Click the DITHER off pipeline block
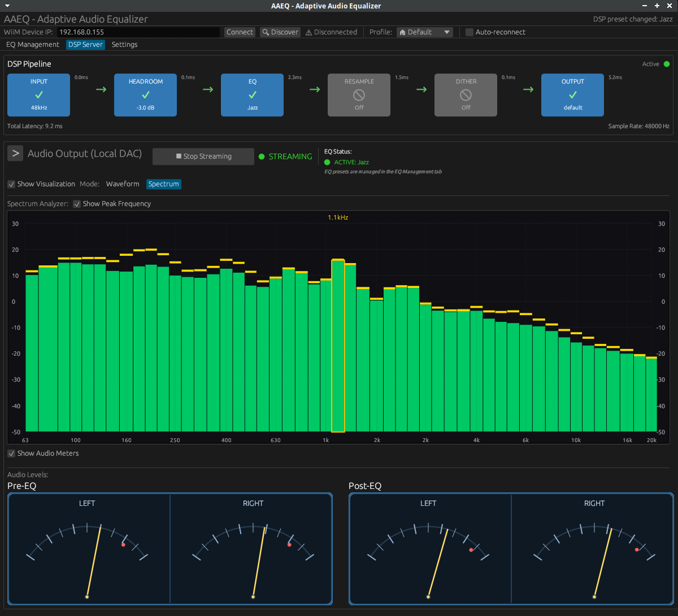Viewport: 678px width, 616px height. click(x=466, y=95)
